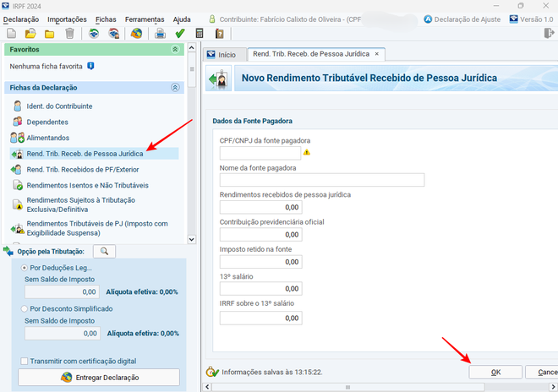558x392 pixels.
Task: Select Rend. Trib. Receb. de Pessoa Jurídica in sidebar
Action: 95,154
